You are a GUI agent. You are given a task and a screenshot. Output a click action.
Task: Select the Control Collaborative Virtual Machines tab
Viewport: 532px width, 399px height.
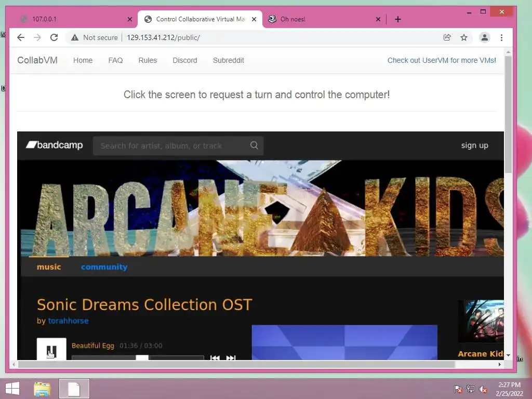point(199,19)
